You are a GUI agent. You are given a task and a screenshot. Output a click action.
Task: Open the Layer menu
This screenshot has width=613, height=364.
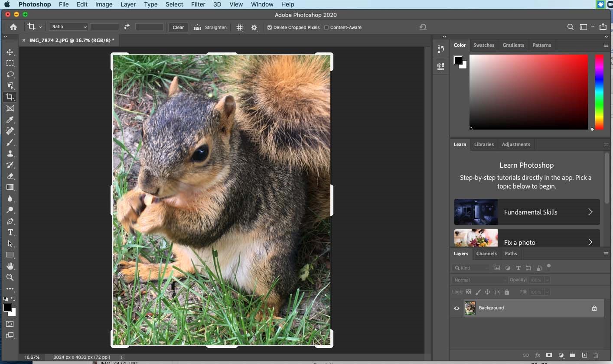click(128, 4)
